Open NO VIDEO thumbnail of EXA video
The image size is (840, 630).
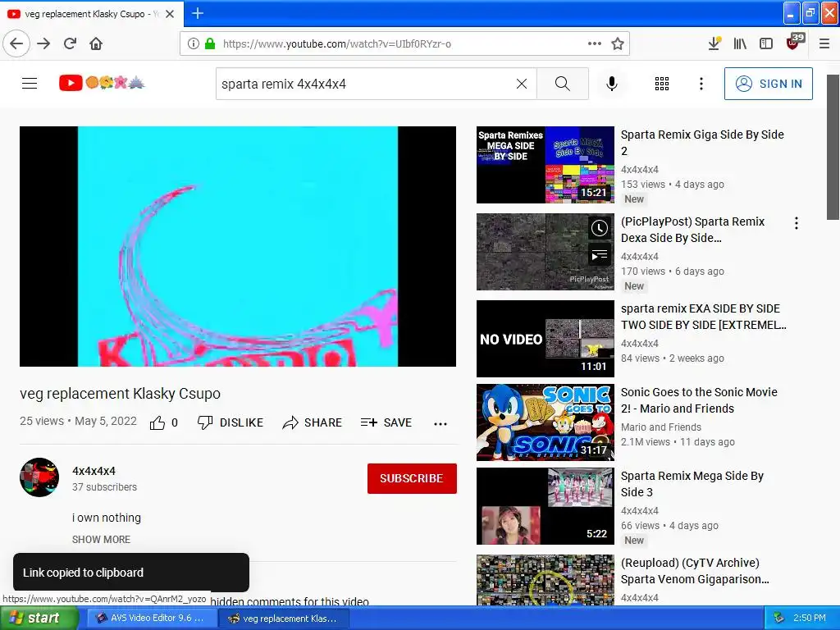(546, 339)
